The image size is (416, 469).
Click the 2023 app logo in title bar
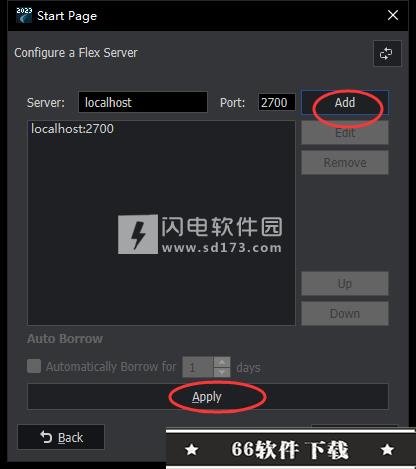24,15
